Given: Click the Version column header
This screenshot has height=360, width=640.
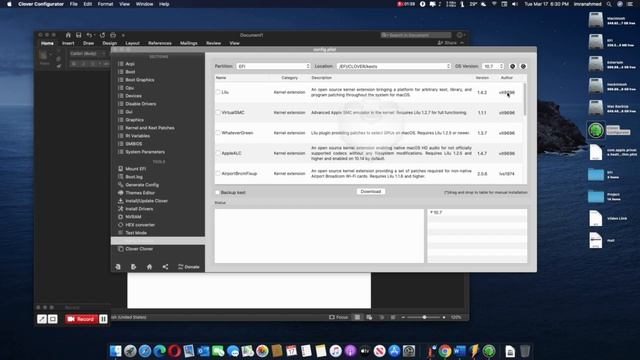Looking at the screenshot, I should click(x=482, y=78).
